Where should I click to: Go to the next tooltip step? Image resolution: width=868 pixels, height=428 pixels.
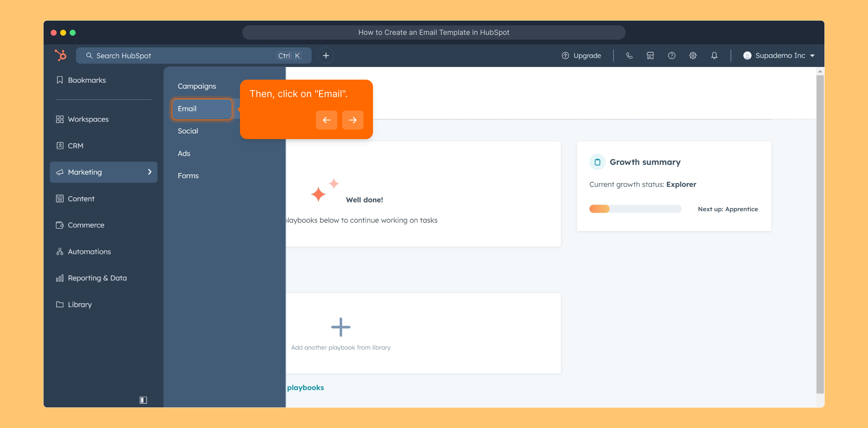(352, 120)
